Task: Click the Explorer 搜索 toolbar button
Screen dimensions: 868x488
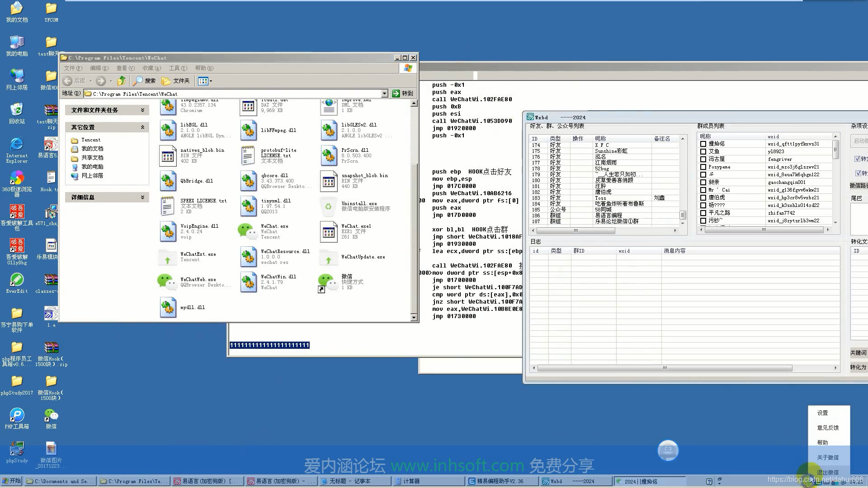Action: tap(144, 81)
